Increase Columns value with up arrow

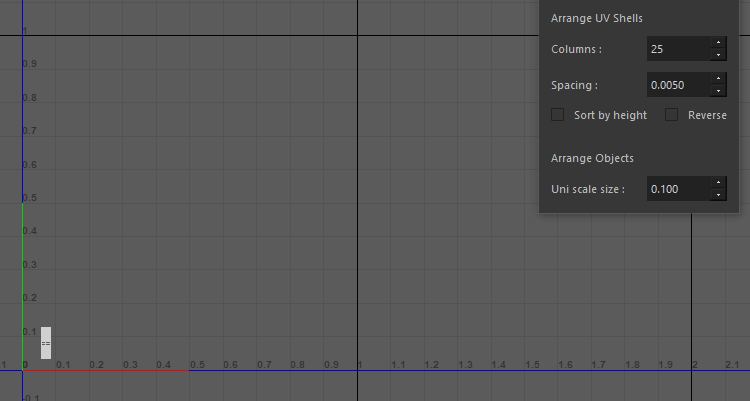[717, 43]
